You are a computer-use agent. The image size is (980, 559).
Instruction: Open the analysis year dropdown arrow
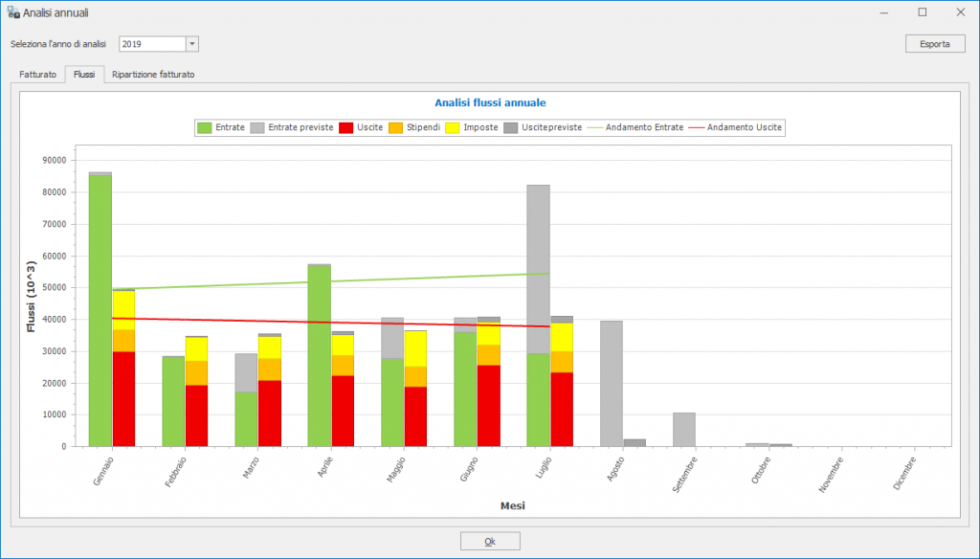(x=192, y=44)
